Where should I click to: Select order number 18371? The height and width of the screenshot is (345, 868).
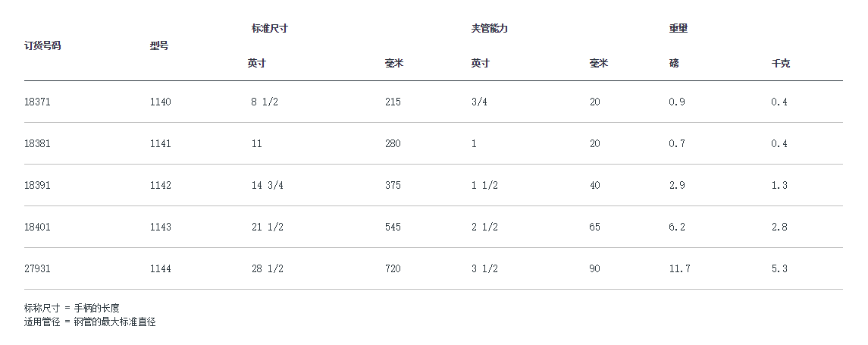tap(36, 102)
